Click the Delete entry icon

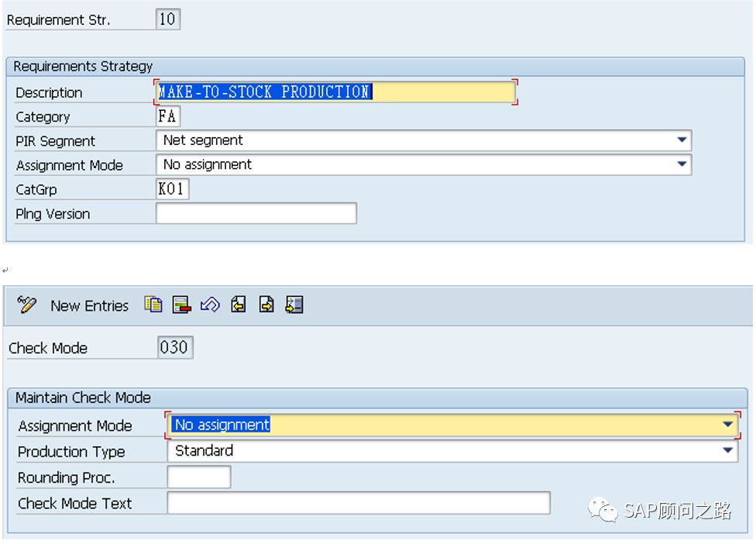point(182,305)
